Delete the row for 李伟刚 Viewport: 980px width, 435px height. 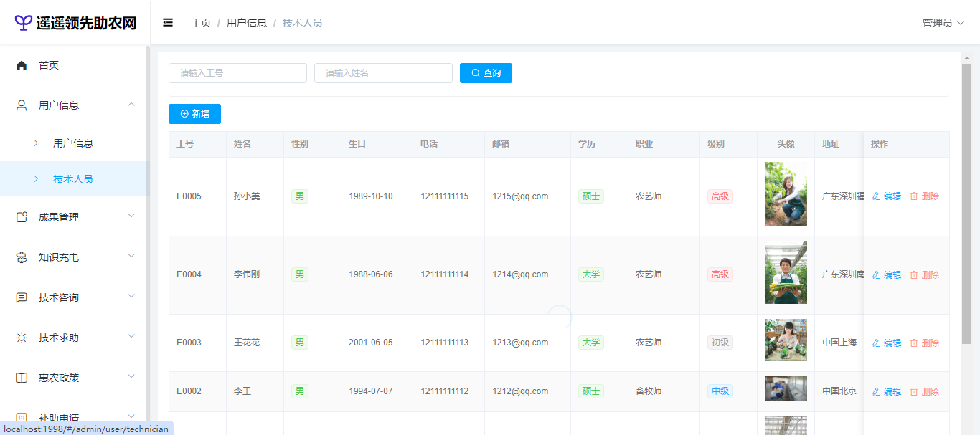tap(925, 274)
